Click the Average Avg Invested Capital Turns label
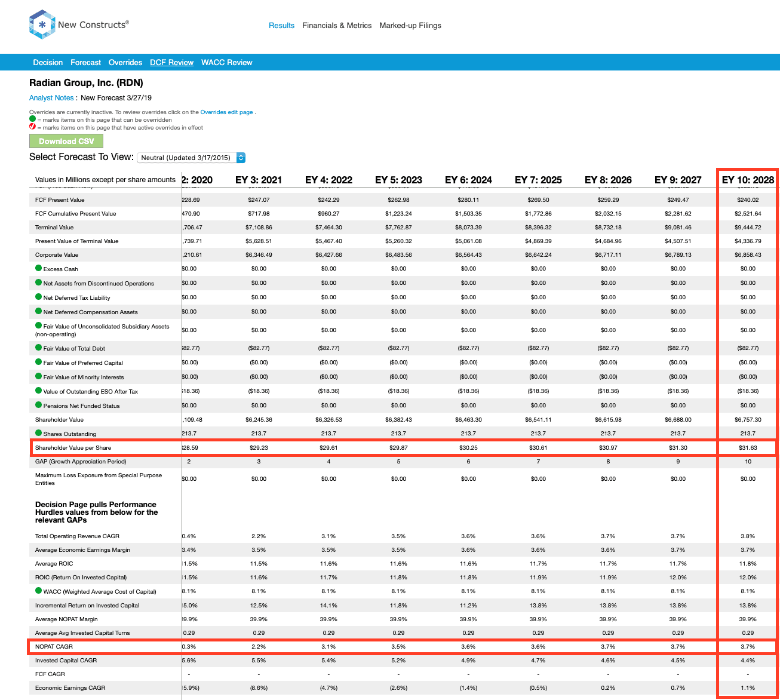Image resolution: width=780 pixels, height=700 pixels. [x=82, y=633]
